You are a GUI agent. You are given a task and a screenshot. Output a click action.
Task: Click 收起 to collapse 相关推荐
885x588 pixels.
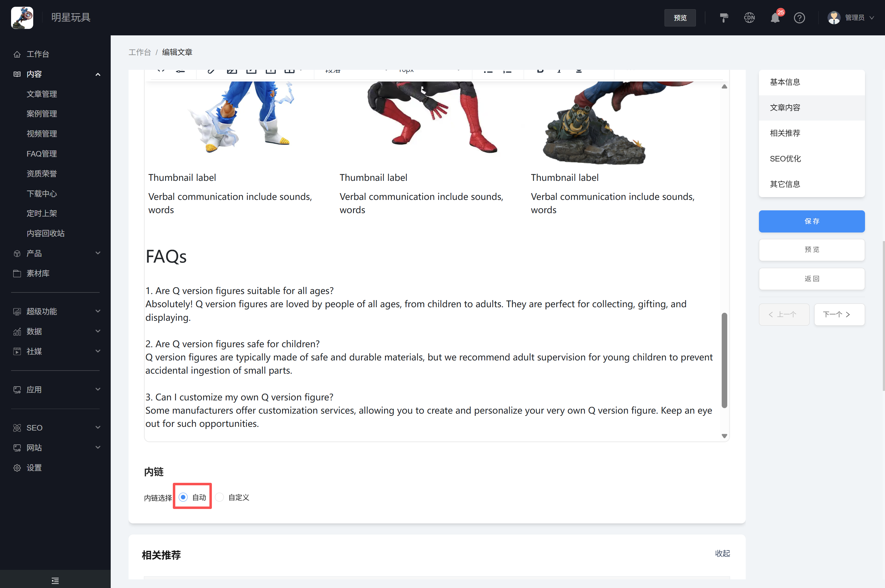tap(722, 554)
